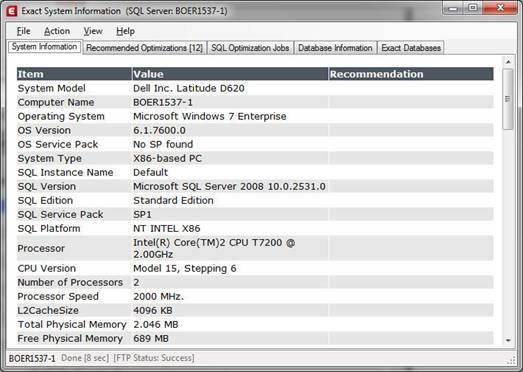523x372 pixels.
Task: Open the Help menu
Action: 125,31
